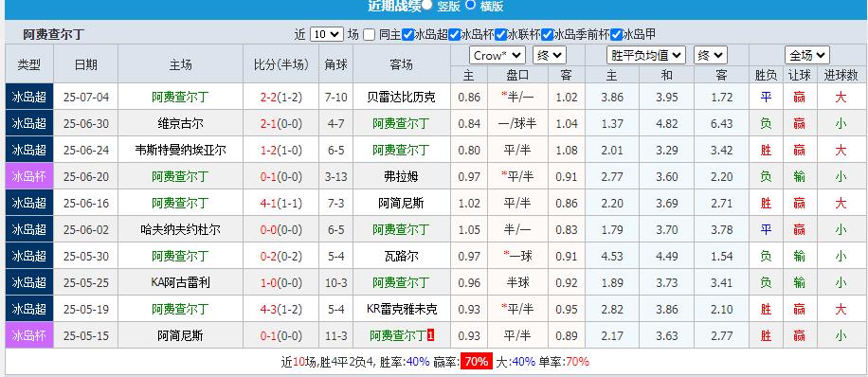868x377 pixels.
Task: Click odds value 6.43
Action: pyautogui.click(x=721, y=124)
